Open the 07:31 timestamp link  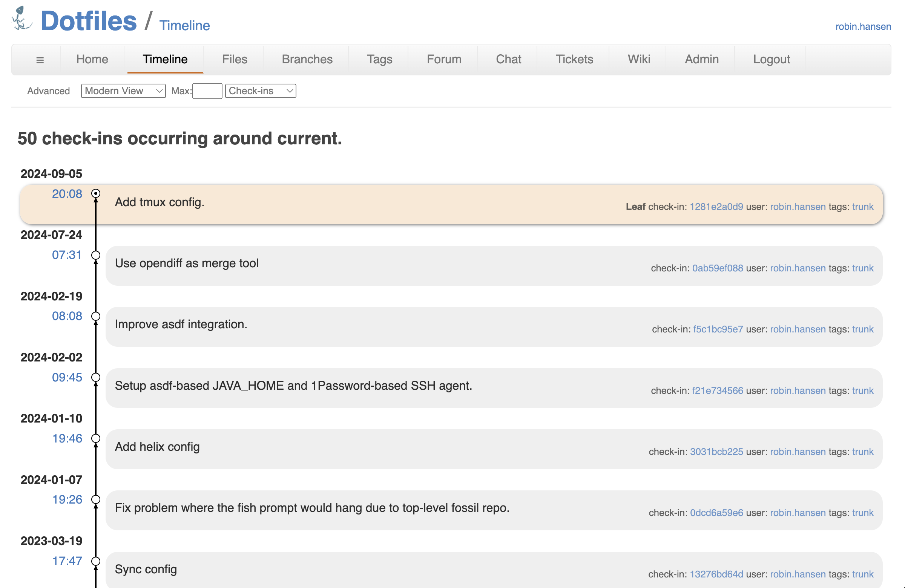click(67, 255)
